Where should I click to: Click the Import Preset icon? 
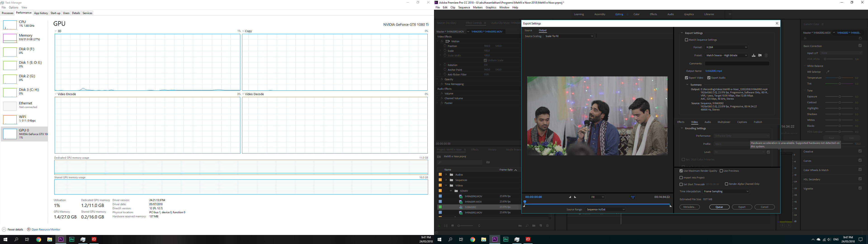pyautogui.click(x=760, y=56)
